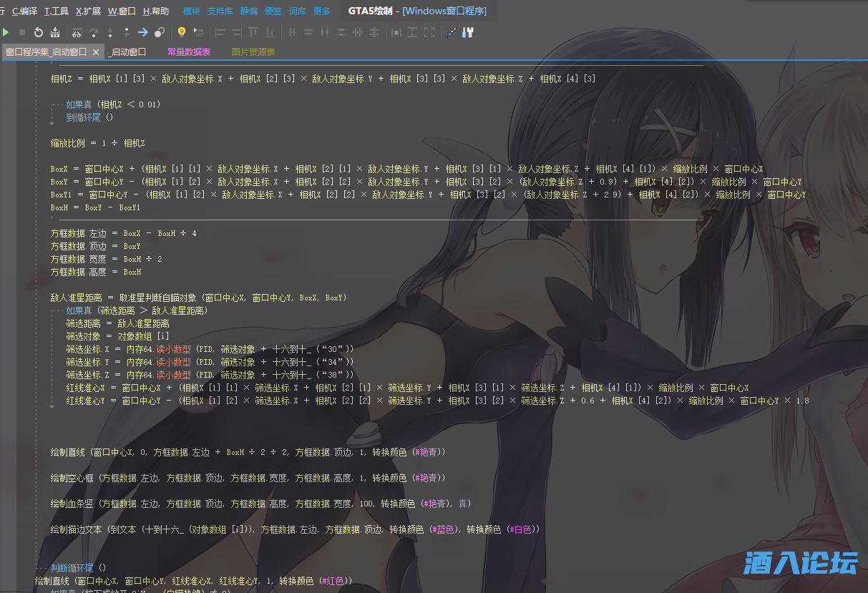Click the 筛选对象 = 对象数组 [i] line
Screen dimensions: 868x593
pos(117,337)
